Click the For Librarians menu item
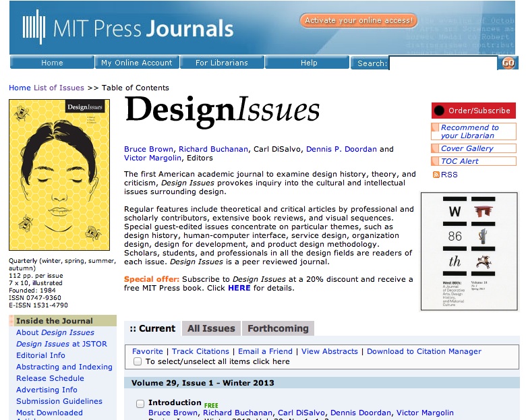 click(221, 63)
